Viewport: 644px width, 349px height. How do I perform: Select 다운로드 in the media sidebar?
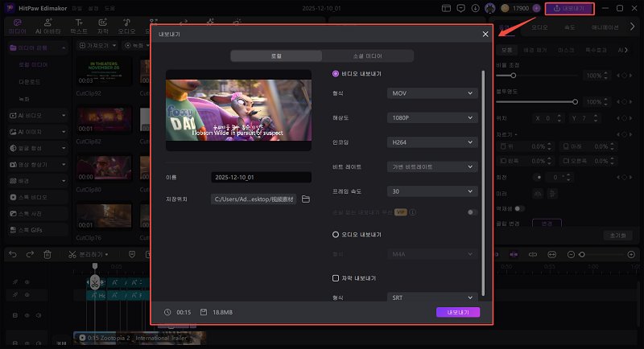(x=30, y=82)
